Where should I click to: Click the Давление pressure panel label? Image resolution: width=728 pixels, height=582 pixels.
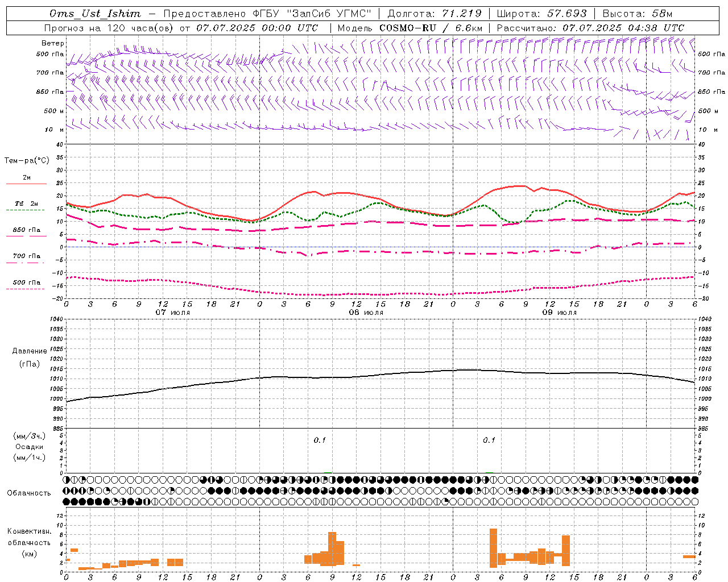pos(30,351)
